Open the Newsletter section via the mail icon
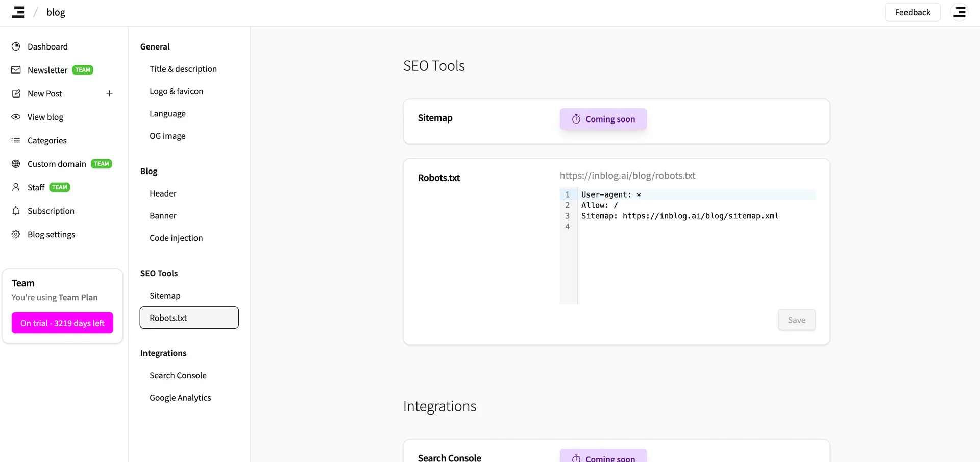Image resolution: width=980 pixels, height=462 pixels. point(16,69)
